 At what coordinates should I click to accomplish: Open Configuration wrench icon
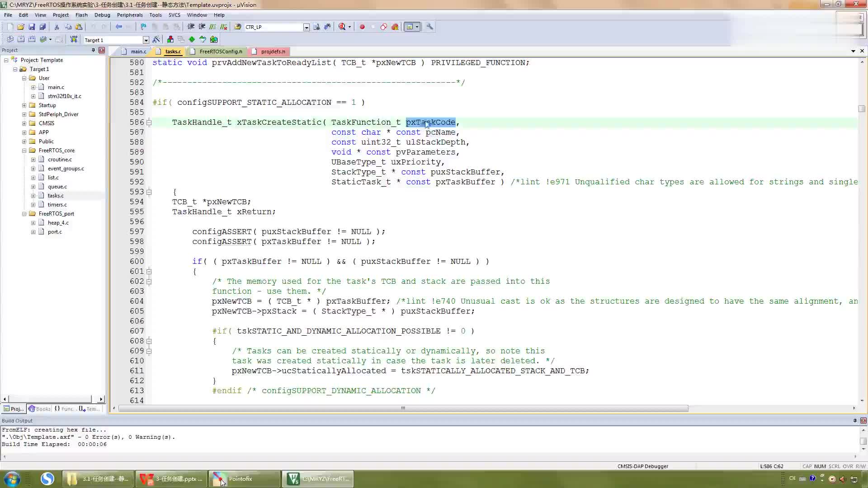point(429,27)
